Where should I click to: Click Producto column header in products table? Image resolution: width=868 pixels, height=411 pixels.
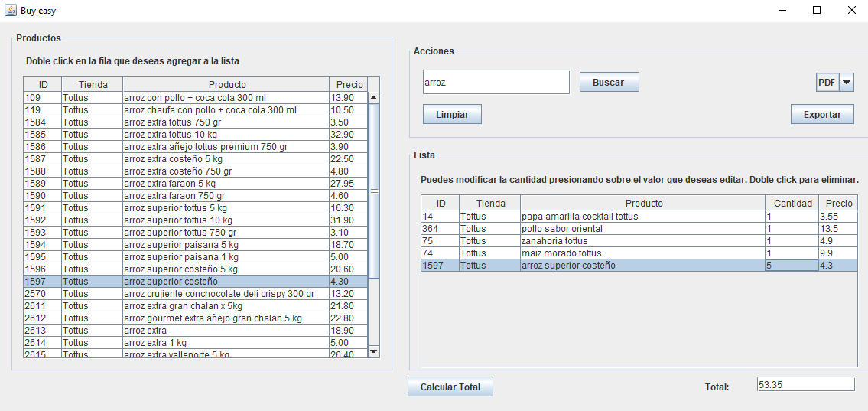(x=226, y=84)
